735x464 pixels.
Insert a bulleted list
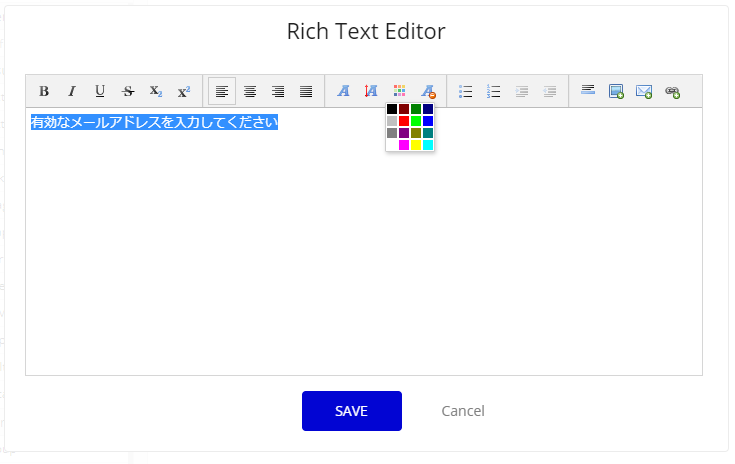pyautogui.click(x=465, y=91)
